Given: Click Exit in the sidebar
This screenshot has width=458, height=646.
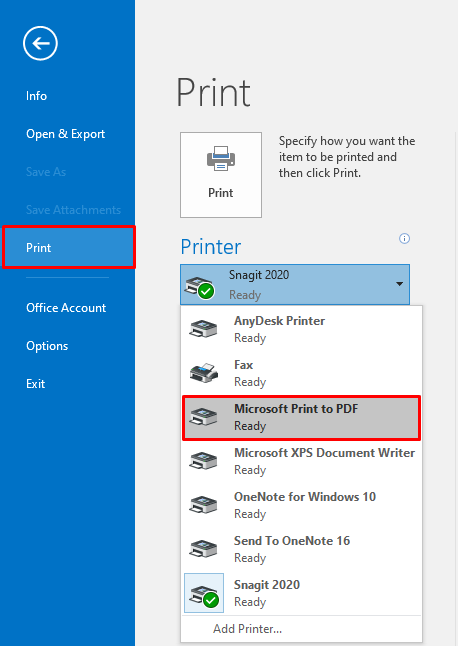Looking at the screenshot, I should click(x=35, y=384).
